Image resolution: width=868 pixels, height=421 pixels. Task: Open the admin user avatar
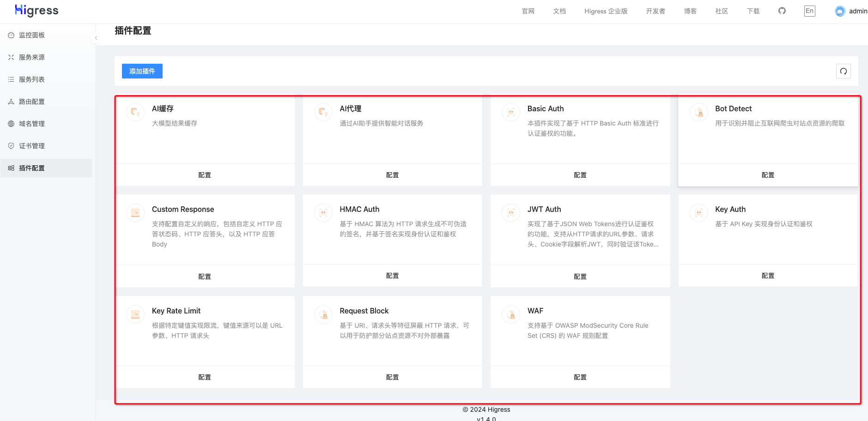click(840, 11)
